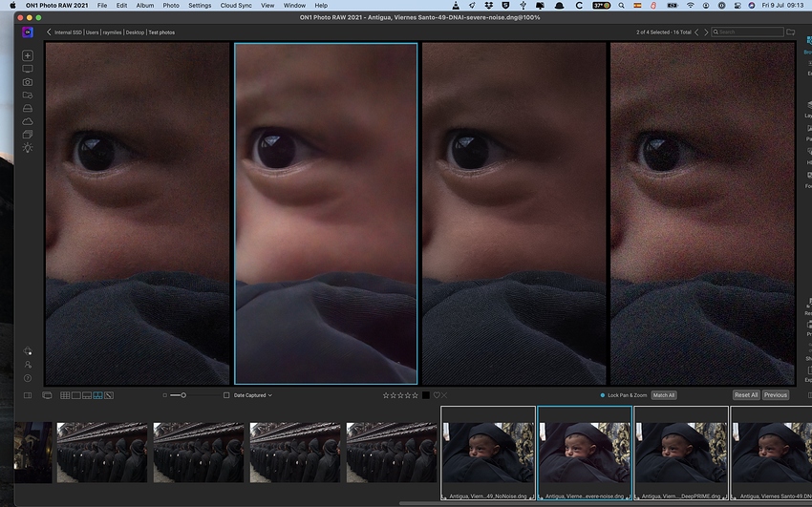Click the next photo chevron arrow
Screen dimensions: 812x507
coord(707,32)
